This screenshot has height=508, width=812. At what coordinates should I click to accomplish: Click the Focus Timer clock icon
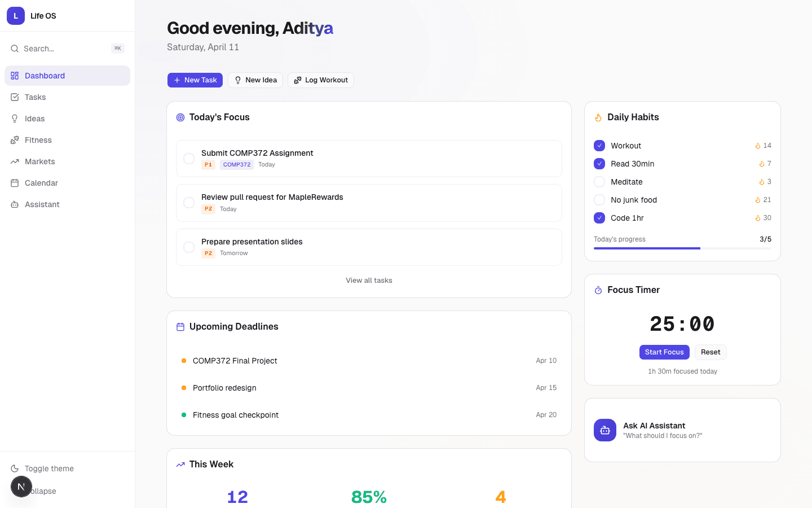pos(598,290)
